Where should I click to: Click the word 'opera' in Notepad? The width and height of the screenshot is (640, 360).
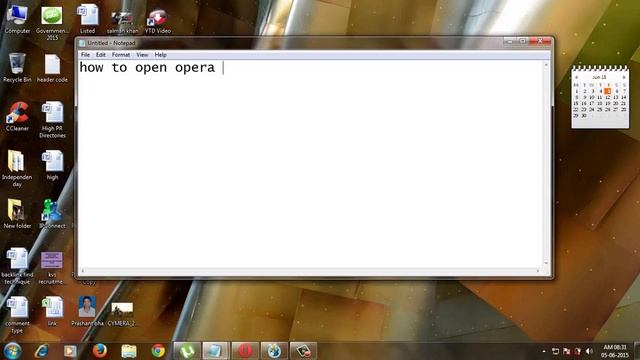(195, 68)
